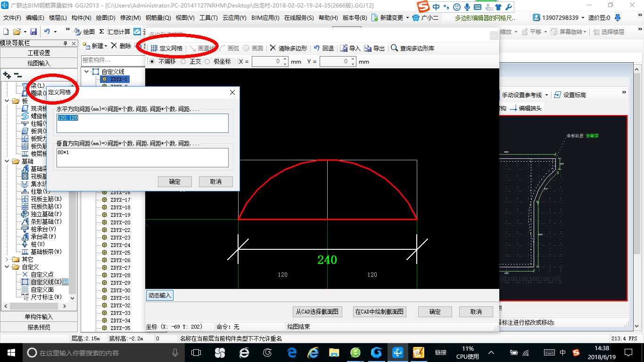This screenshot has width=644, height=362.
Task: Click the 广小二 assistant icon
Action: tap(416, 17)
